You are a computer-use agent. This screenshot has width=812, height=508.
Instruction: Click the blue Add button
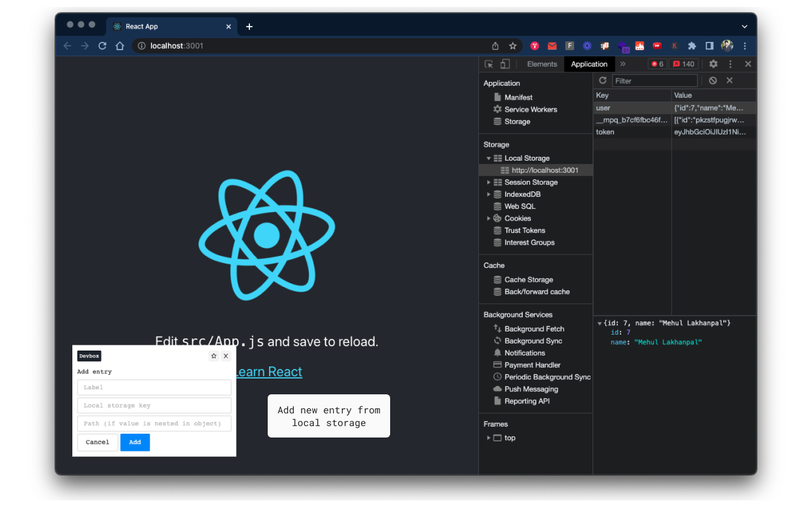[x=135, y=442]
